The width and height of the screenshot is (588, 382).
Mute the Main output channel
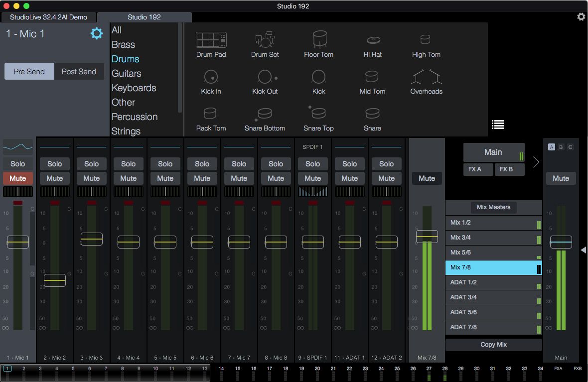pos(561,178)
